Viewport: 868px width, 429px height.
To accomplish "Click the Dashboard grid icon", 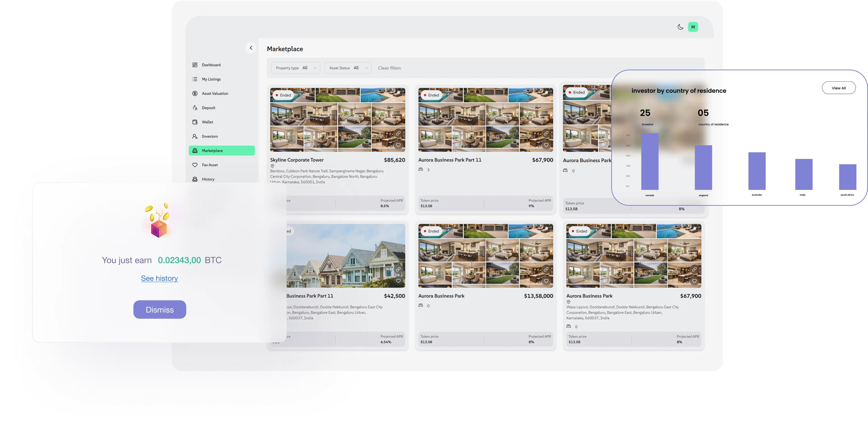I will click(195, 65).
